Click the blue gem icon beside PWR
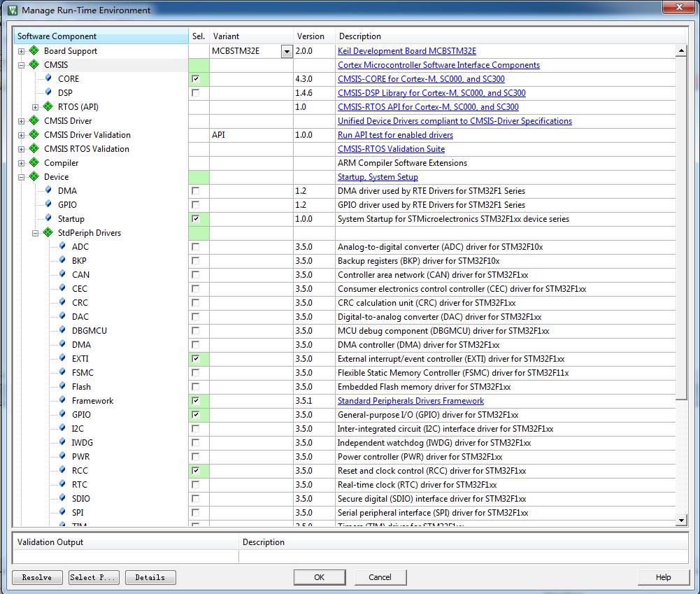The image size is (700, 594). pos(62,456)
